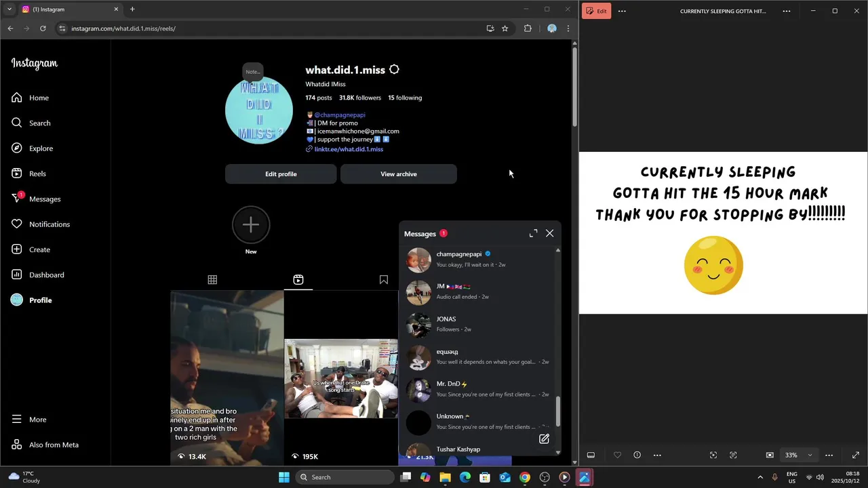Open Chrome extensions puzzle icon
Screen dimensions: 868x488
click(528, 28)
